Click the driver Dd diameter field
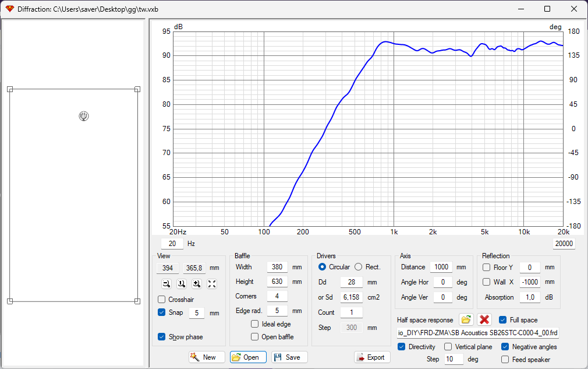The image size is (588, 369). tap(352, 282)
